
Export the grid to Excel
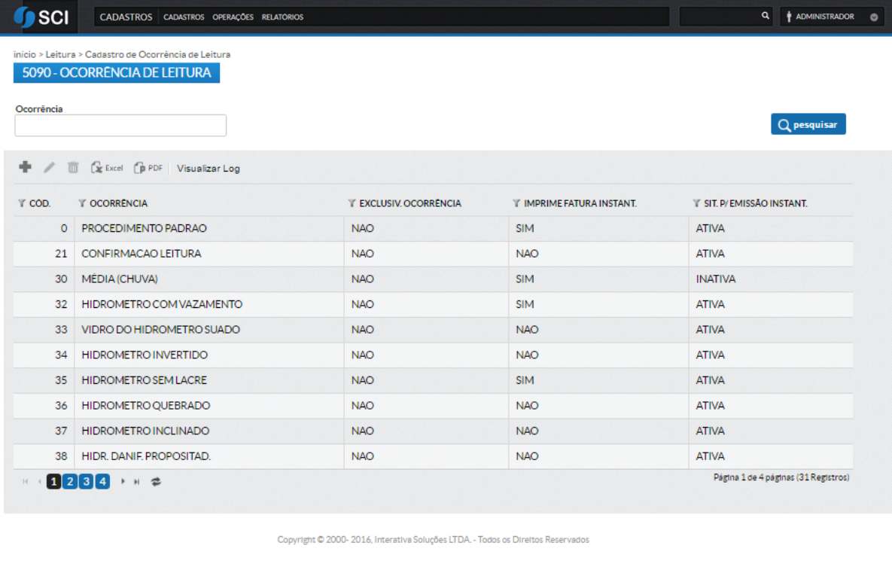[105, 168]
